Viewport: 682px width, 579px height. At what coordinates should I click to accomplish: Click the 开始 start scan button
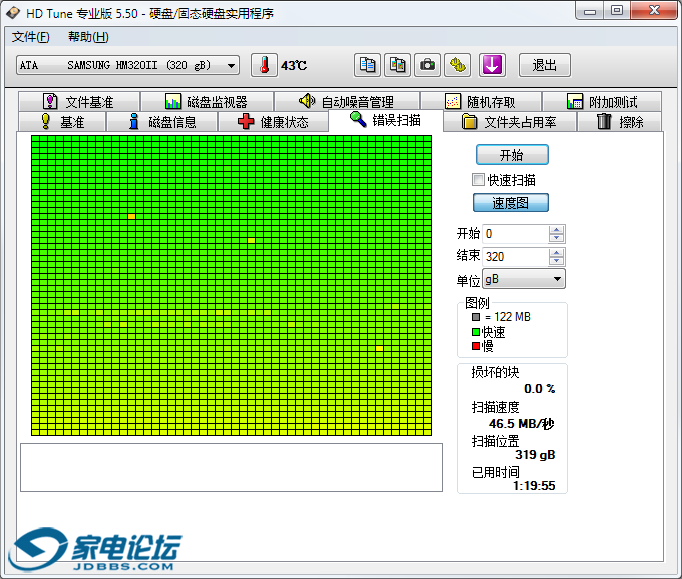512,155
